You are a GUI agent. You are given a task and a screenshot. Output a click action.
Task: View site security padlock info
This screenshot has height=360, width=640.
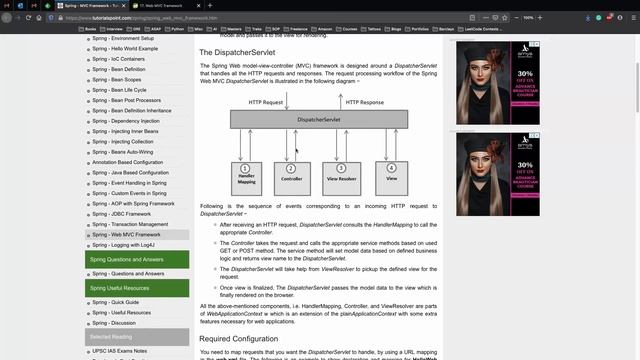click(x=60, y=18)
